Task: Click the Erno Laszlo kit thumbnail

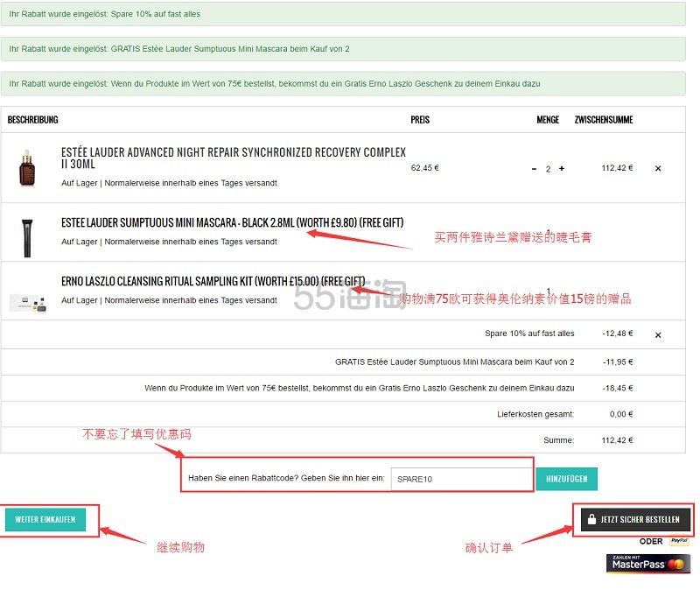Action: (x=28, y=303)
